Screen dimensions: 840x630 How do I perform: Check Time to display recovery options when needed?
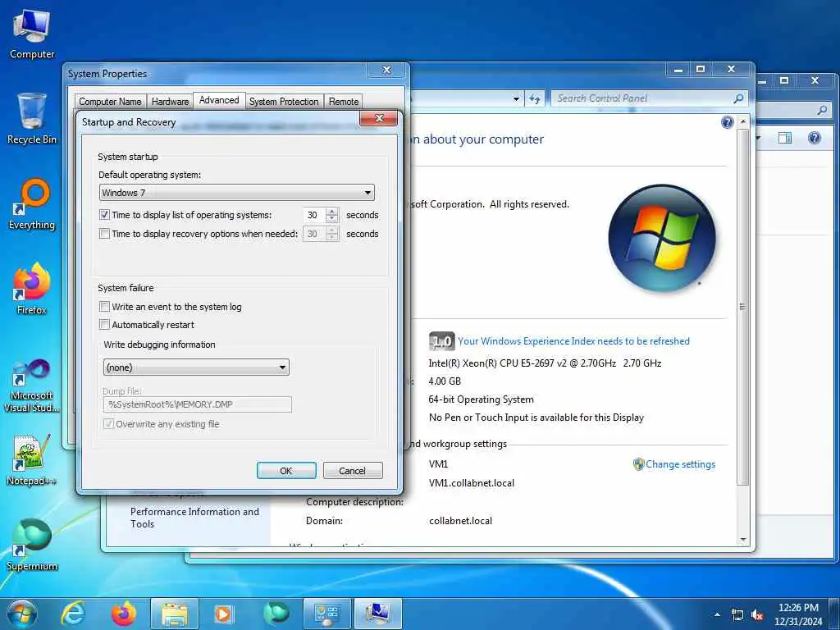coord(104,234)
